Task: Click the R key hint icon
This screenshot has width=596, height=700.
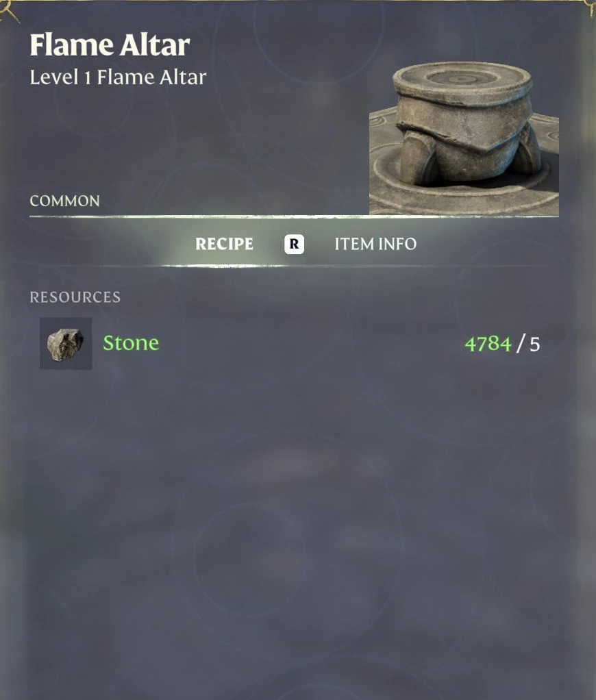Action: [x=294, y=244]
